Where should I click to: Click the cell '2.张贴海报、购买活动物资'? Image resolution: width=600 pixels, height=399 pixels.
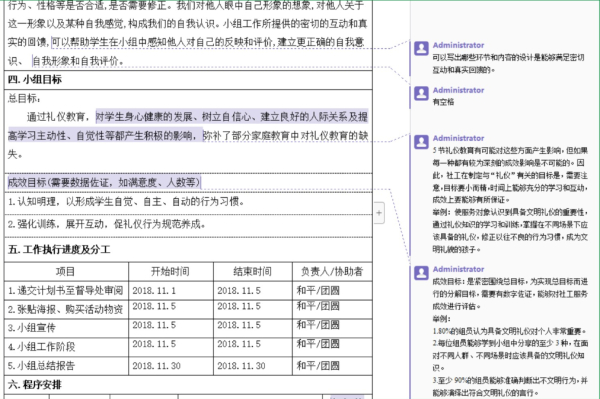(x=65, y=309)
